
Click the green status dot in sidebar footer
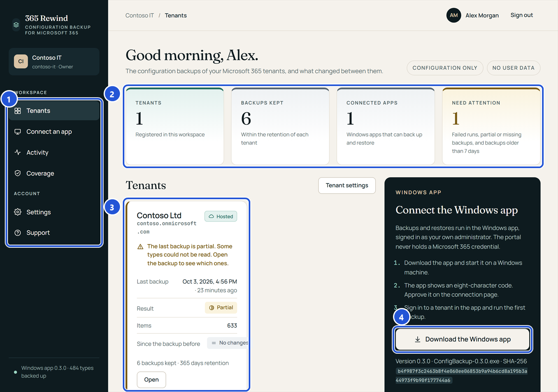pyautogui.click(x=16, y=372)
